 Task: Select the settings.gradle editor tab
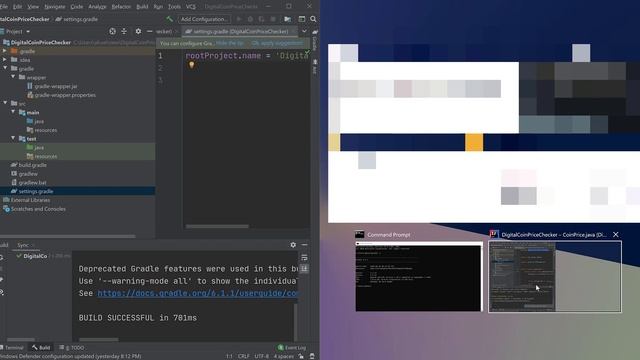pos(240,31)
